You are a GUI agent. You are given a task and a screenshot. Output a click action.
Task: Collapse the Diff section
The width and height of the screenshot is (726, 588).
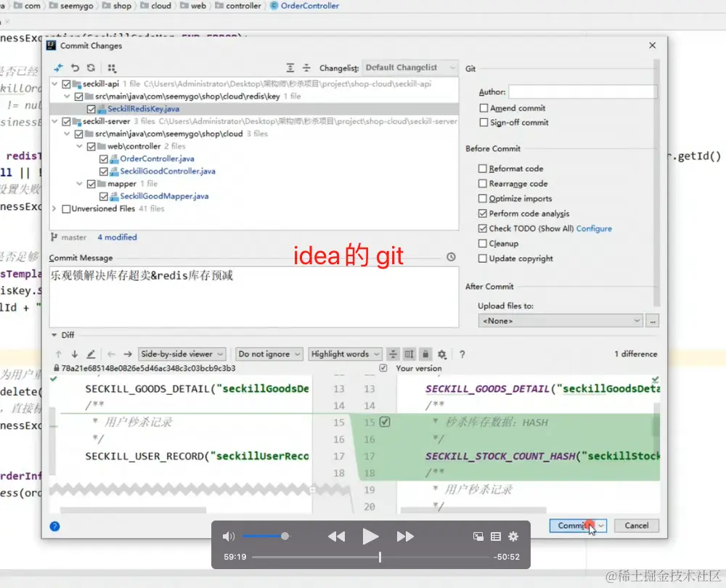54,335
